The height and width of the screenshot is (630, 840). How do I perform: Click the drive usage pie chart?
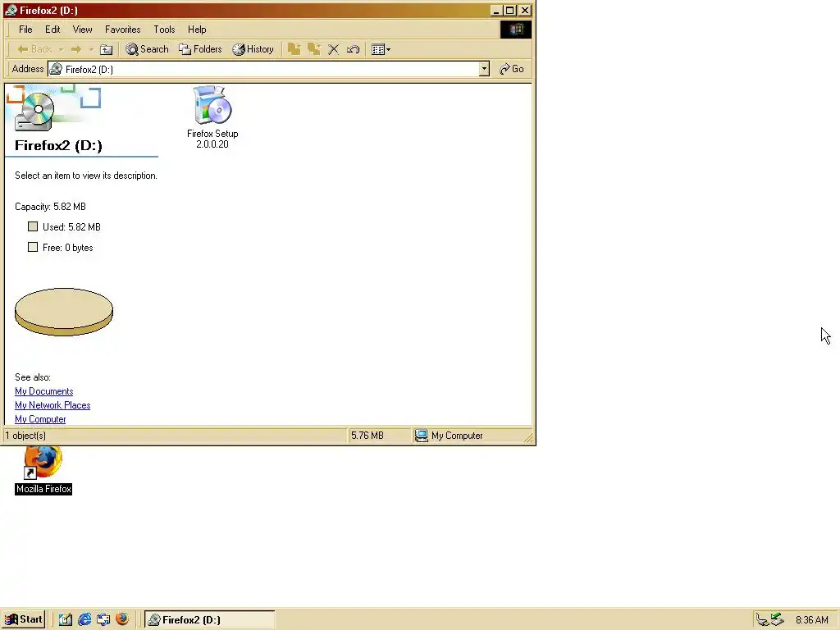(64, 313)
